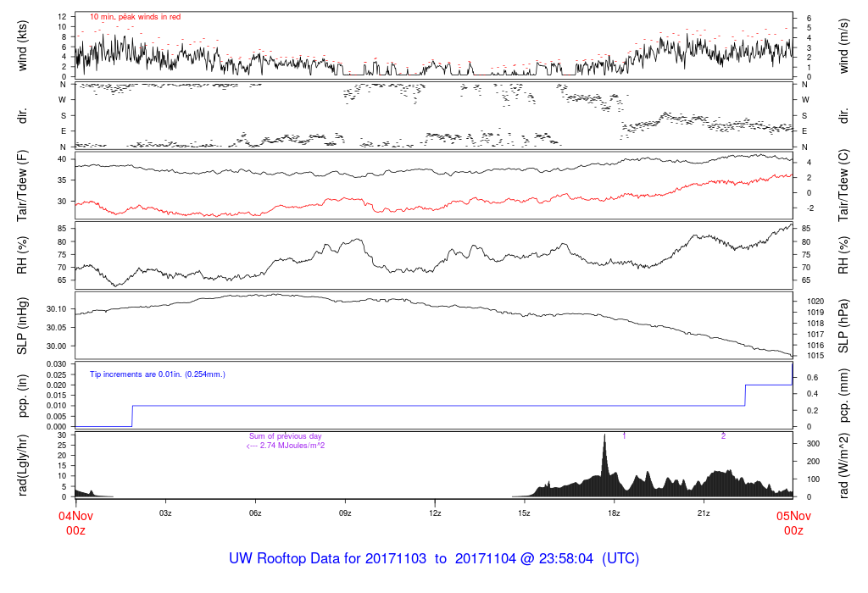The height and width of the screenshot is (593, 868).
Task: Click the '1020' hPa tick value
Action: tap(815, 302)
